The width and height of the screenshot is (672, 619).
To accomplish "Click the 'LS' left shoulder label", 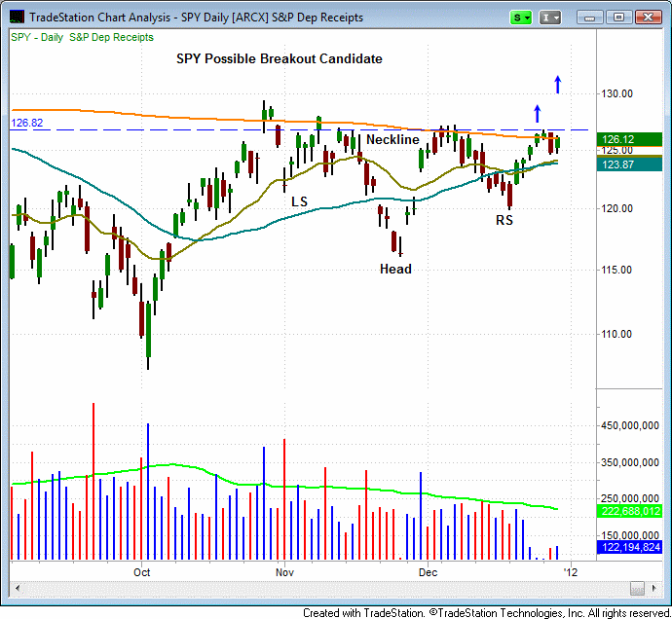I will tap(298, 201).
